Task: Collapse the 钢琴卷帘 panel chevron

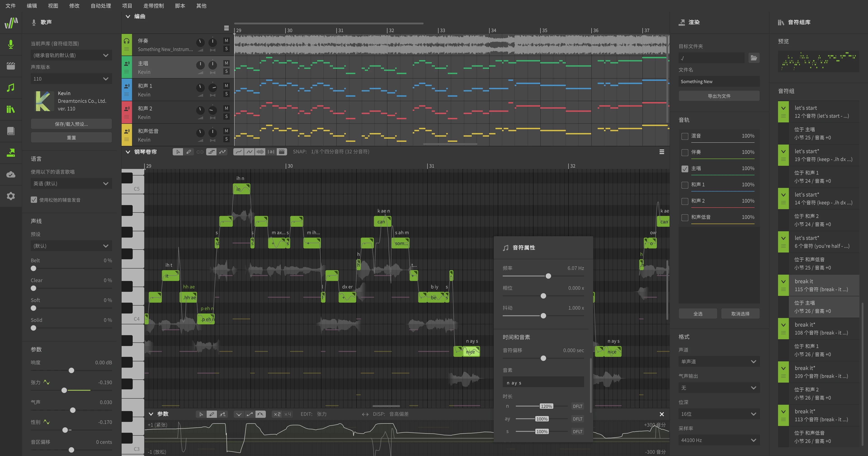Action: click(x=128, y=152)
